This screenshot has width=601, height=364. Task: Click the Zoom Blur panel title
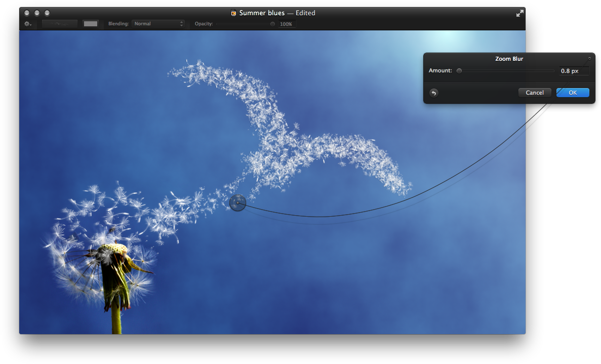[x=509, y=59]
